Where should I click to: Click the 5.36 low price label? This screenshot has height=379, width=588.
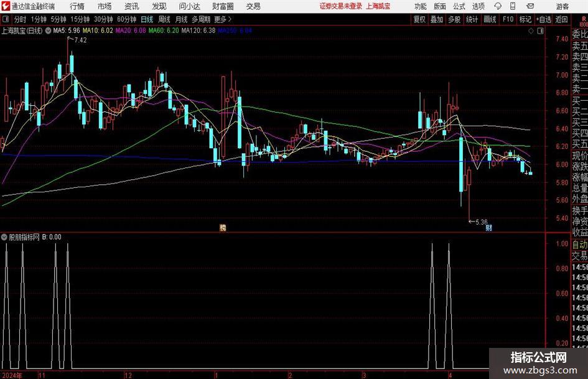point(481,222)
